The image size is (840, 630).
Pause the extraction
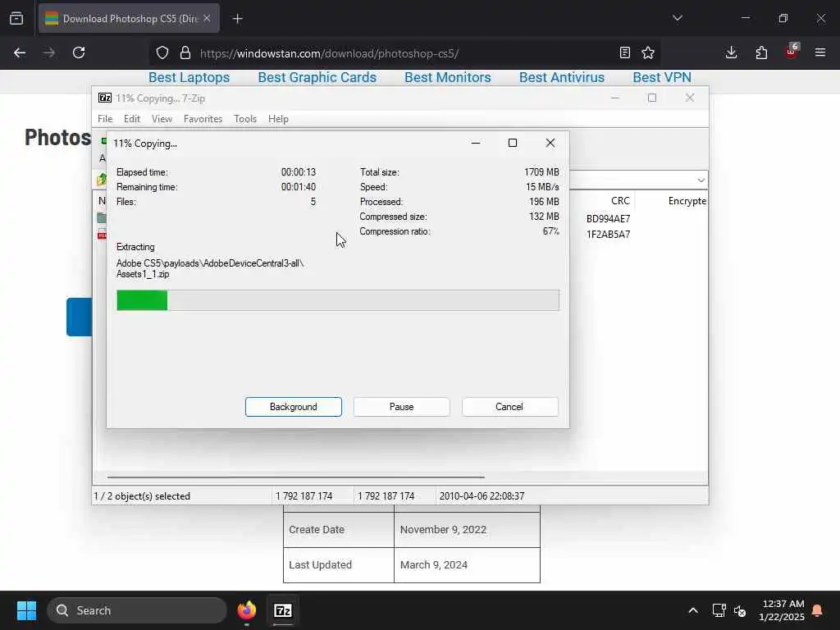click(x=401, y=407)
